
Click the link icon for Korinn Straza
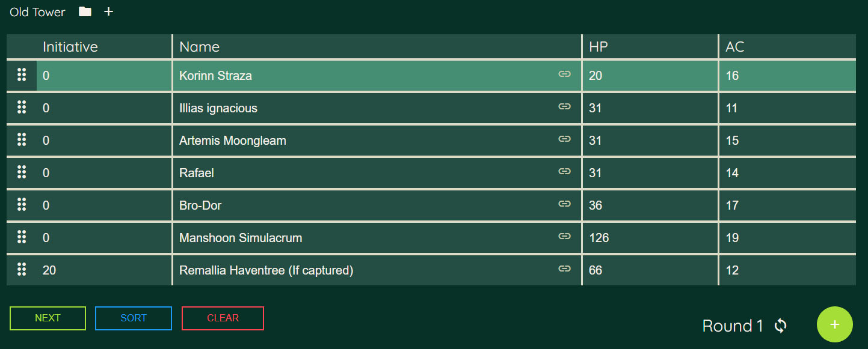point(564,74)
